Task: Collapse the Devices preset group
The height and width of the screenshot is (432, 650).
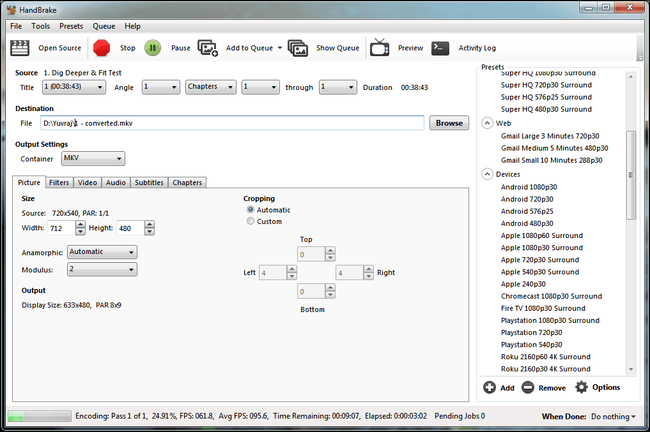Action: tap(487, 174)
